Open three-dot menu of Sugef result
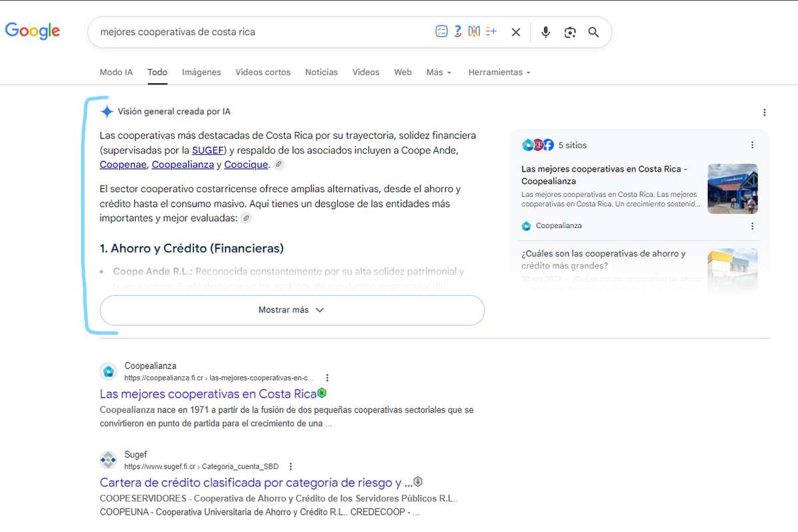 [291, 466]
